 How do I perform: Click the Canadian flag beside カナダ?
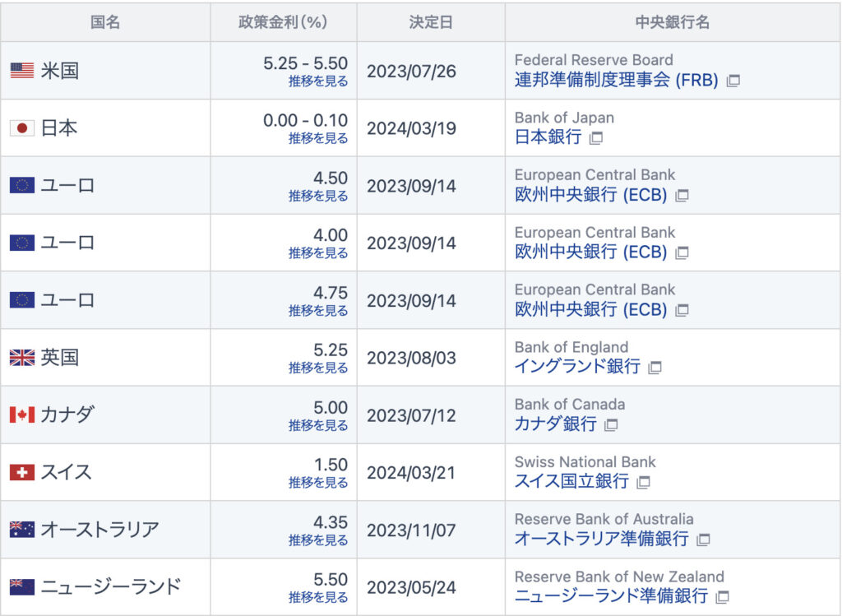pos(22,415)
